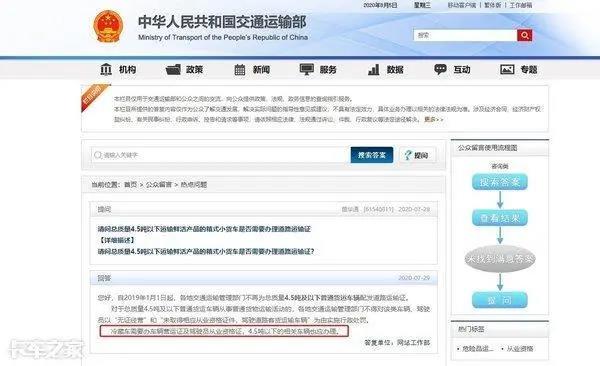Click the 政策 folder icon
This screenshot has width=600, height=366.
(173, 70)
